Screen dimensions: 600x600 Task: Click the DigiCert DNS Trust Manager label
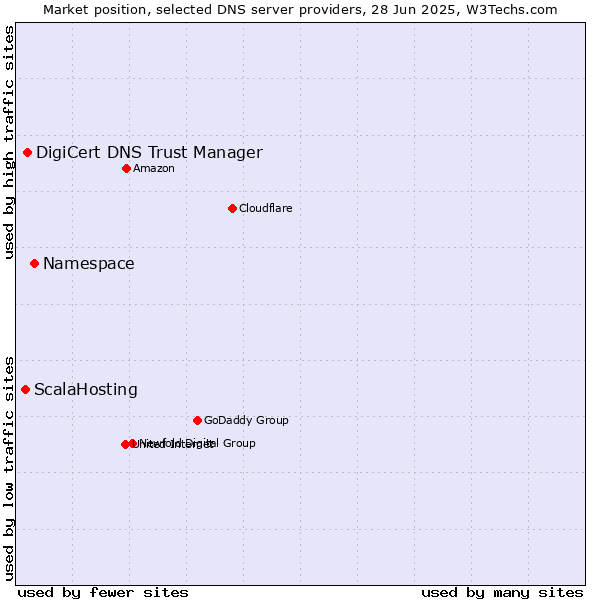(149, 153)
